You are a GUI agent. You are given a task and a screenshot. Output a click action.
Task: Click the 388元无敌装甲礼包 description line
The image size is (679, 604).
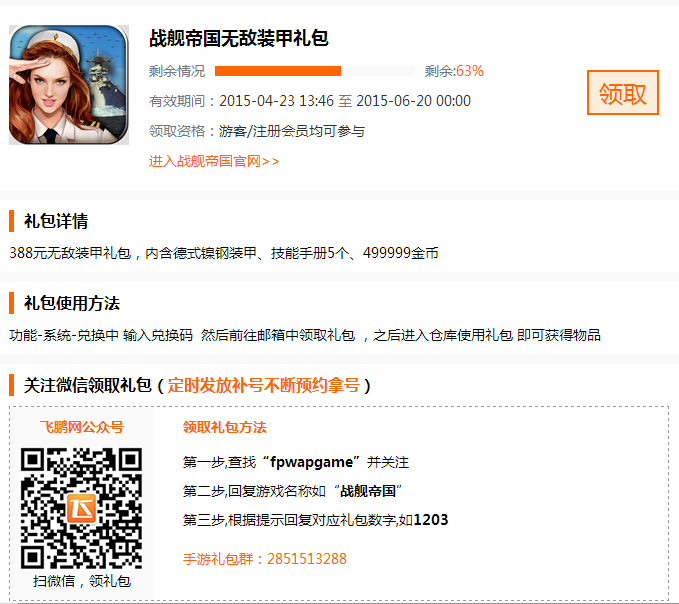224,253
